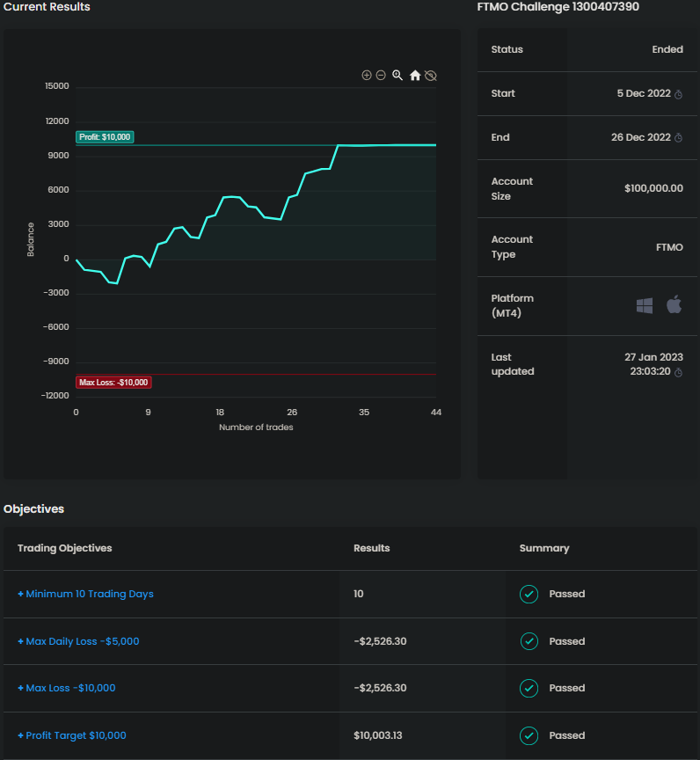Screen dimensions: 700x760
Task: Toggle chart annotations visibility eye icon
Action: coord(431,76)
